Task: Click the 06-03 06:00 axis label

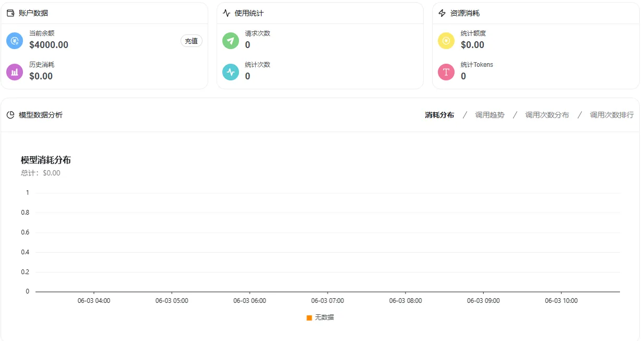Action: (x=249, y=301)
